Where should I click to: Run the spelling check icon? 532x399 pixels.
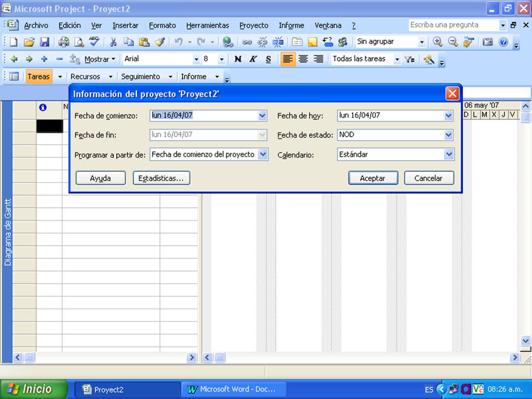point(94,42)
